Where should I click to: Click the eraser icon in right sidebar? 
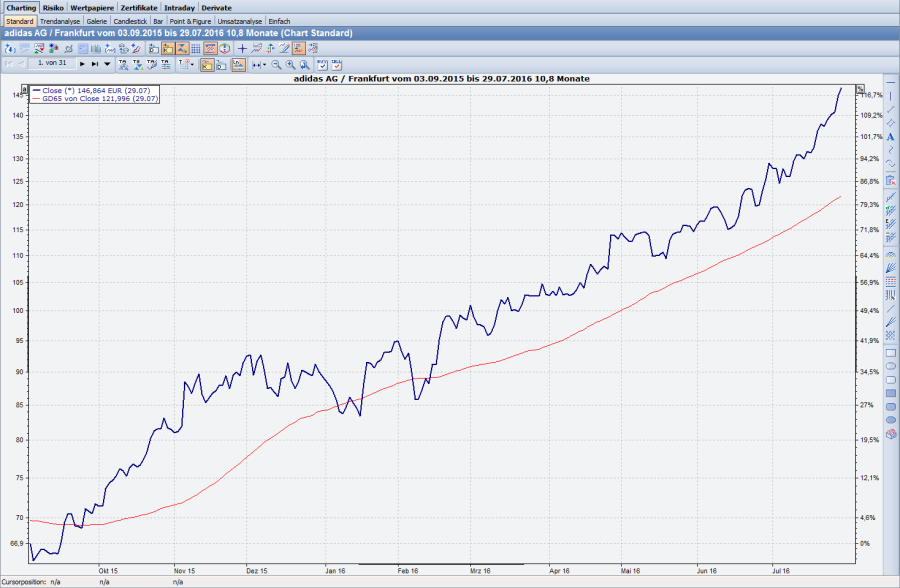pos(890,433)
